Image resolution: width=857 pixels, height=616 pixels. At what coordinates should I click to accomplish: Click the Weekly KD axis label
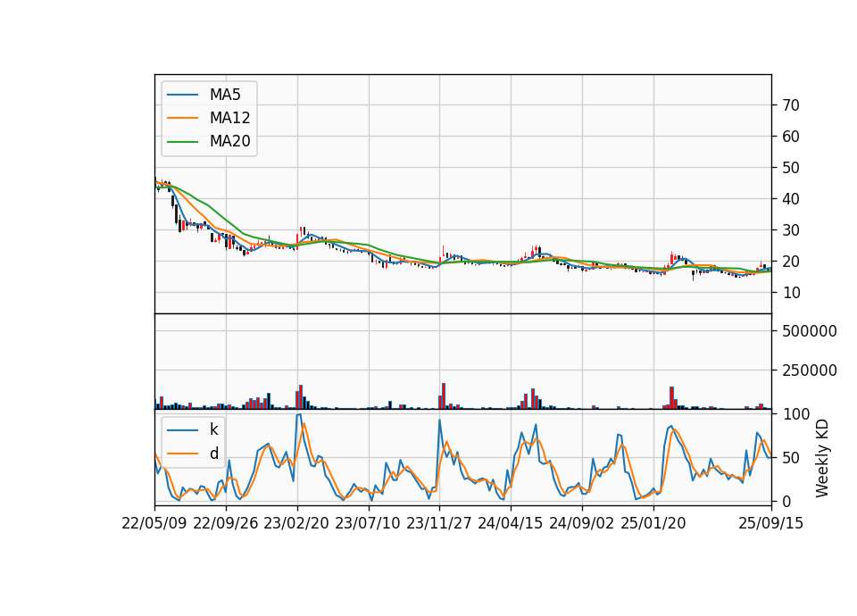pyautogui.click(x=822, y=459)
